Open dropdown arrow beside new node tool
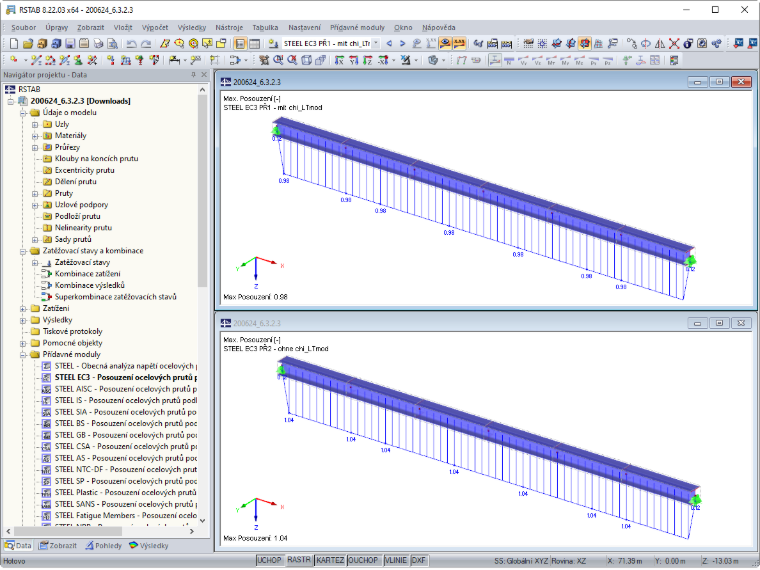760x570 pixels. coord(25,60)
